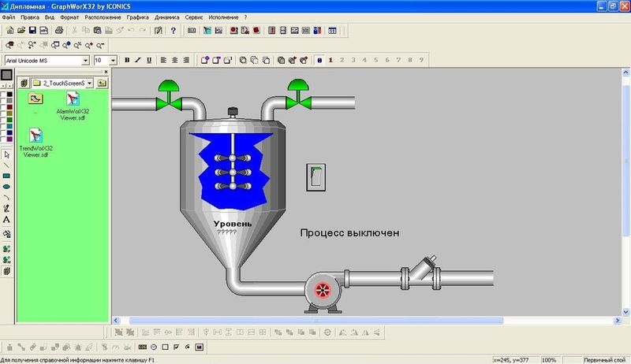The image size is (631, 364).
Task: Select the TrendWorX32 Viewer.sdf file
Action: [x=35, y=143]
